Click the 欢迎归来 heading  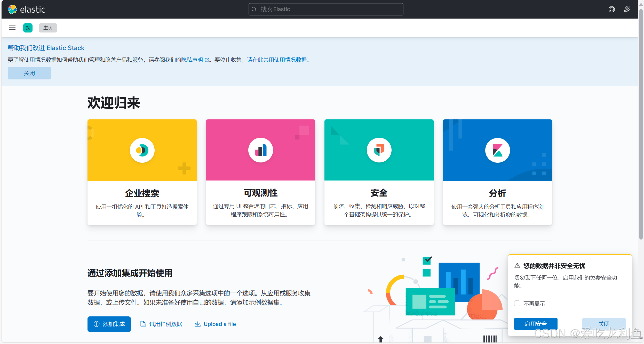114,103
